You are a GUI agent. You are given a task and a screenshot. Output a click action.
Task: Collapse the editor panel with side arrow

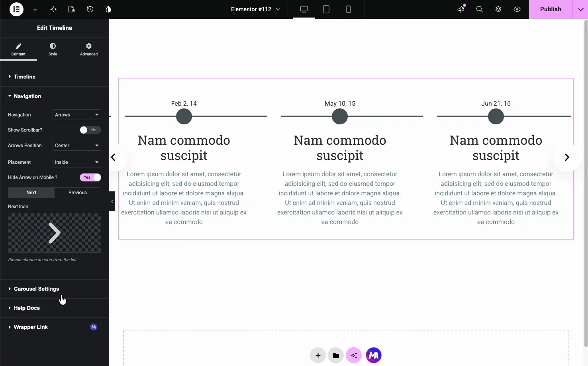pos(112,201)
